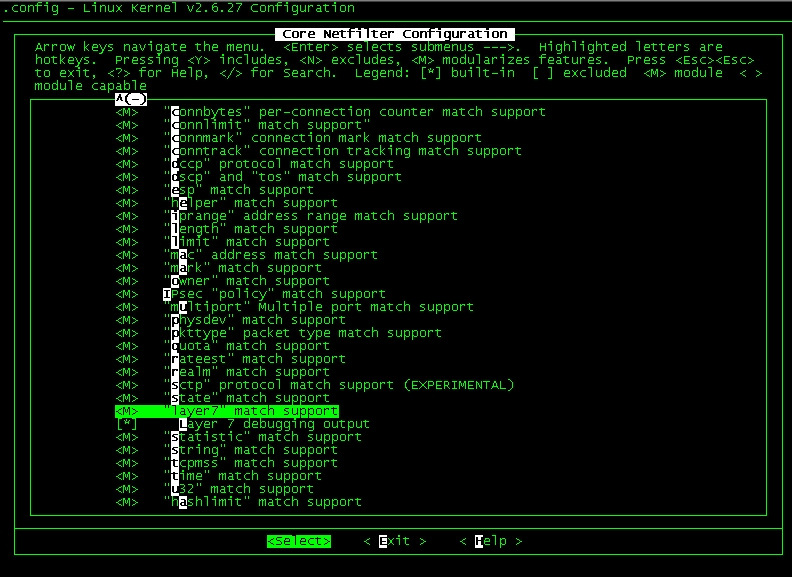Image resolution: width=792 pixels, height=577 pixels.
Task: Select "statistic" match support entry
Action: pos(262,437)
